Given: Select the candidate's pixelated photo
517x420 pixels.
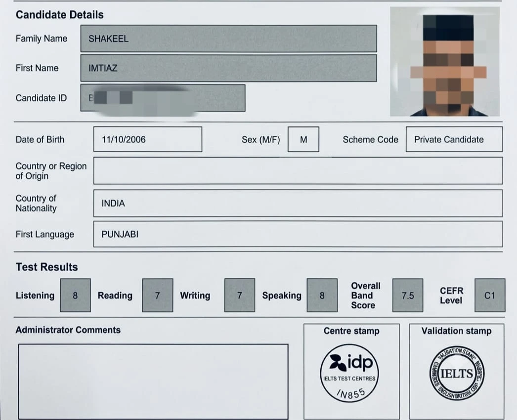Looking at the screenshot, I should pyautogui.click(x=445, y=61).
